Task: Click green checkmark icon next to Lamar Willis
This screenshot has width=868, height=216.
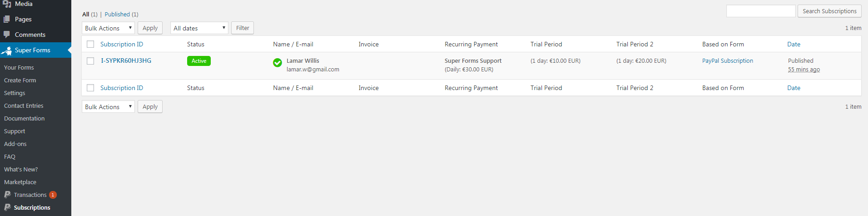Action: (x=277, y=63)
